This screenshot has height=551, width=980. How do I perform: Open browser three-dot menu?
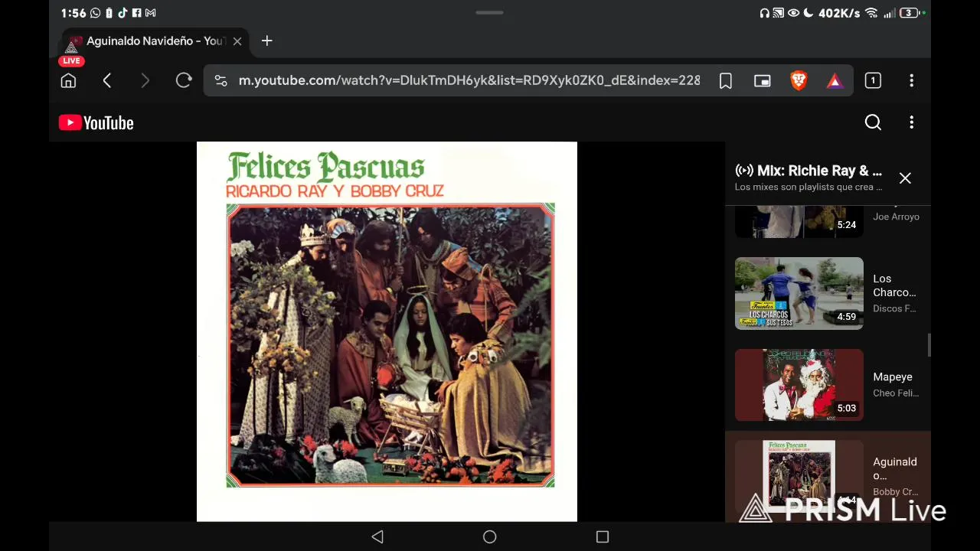click(911, 80)
